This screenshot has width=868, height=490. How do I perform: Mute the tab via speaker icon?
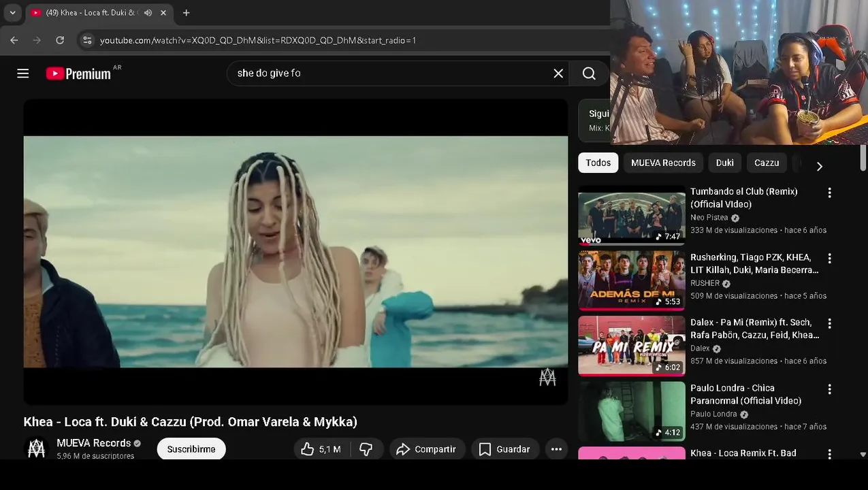point(148,13)
